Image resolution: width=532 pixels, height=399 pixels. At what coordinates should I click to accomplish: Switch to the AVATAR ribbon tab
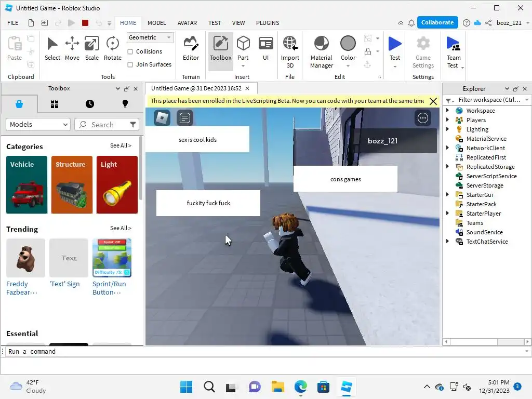click(187, 23)
